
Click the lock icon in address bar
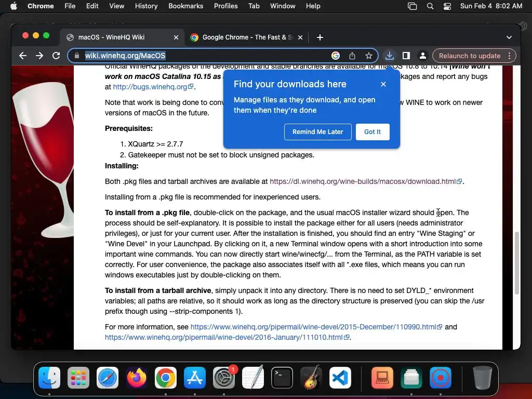[x=77, y=56]
